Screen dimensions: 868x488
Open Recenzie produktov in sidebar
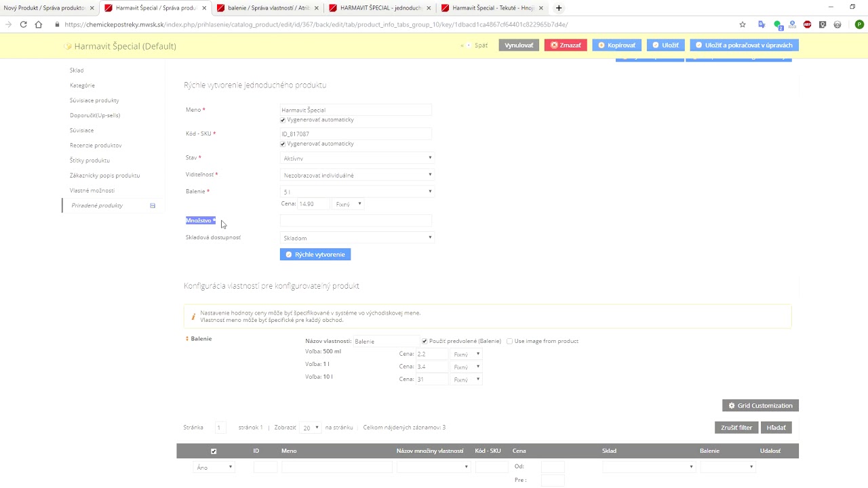pyautogui.click(x=96, y=145)
